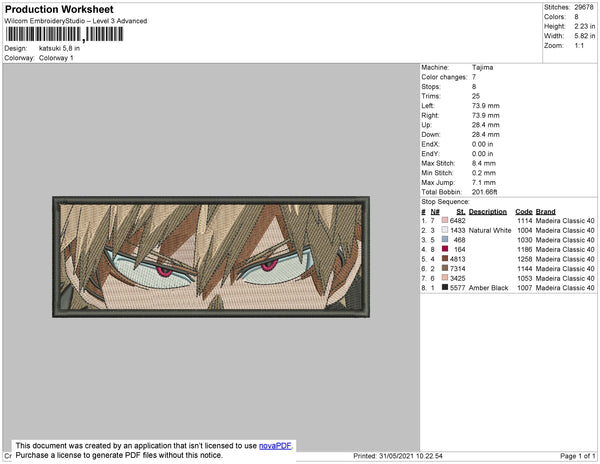Click Madeira Classic 40 in the Amber Black row

point(565,288)
